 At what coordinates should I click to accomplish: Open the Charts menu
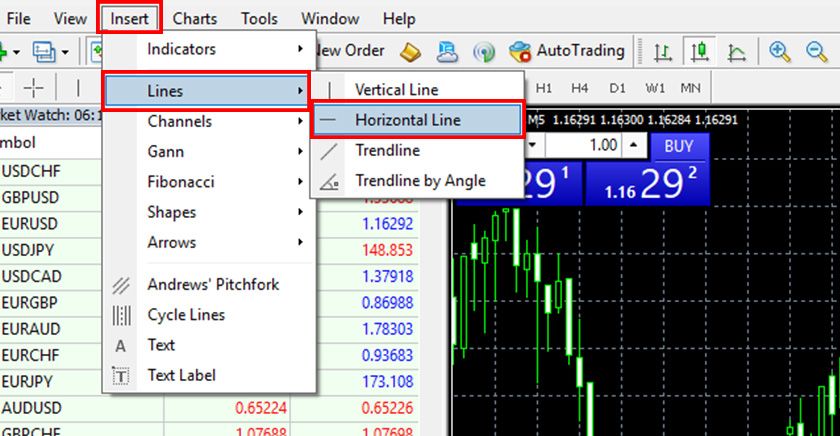click(x=194, y=18)
